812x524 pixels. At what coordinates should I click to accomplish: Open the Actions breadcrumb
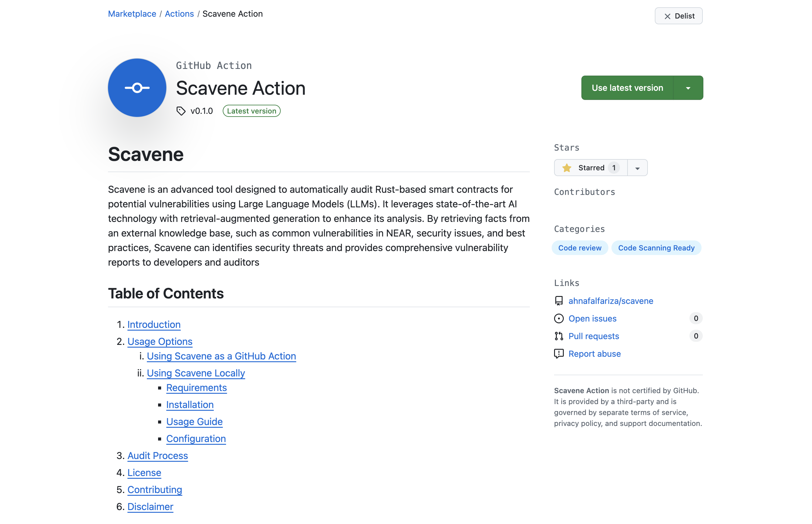click(179, 14)
